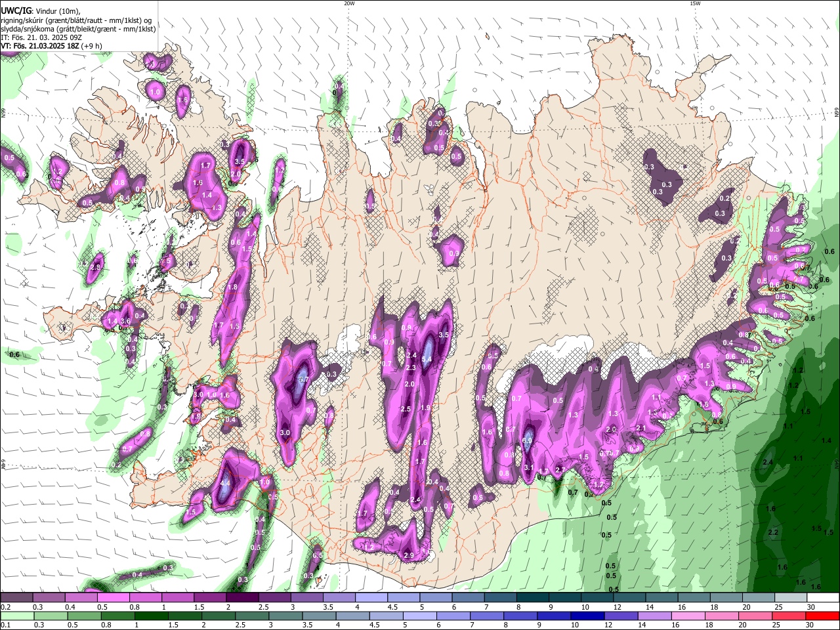Click the 2.3 value below the 2.4 in central Iceland
Screen dimensions: 840x630
click(411, 368)
